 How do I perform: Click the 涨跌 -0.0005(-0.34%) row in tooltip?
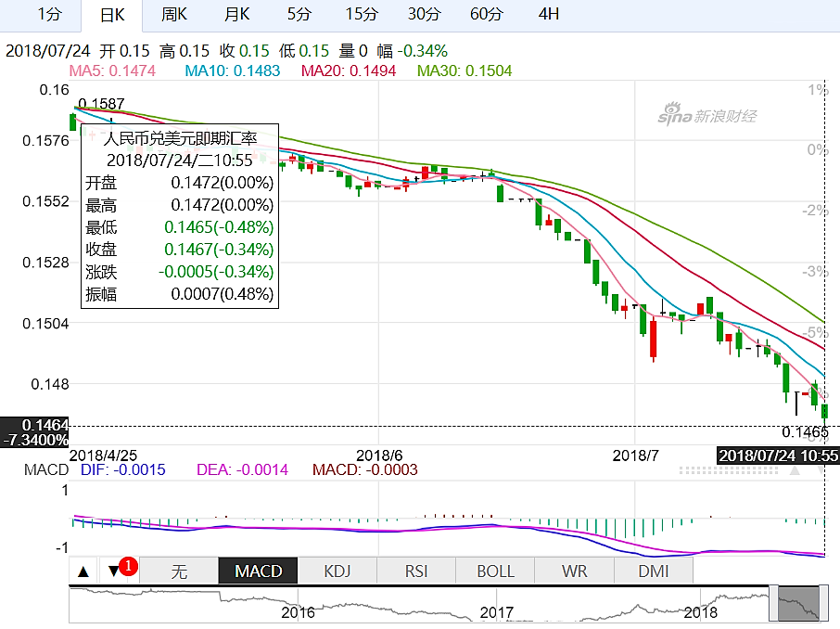[180, 272]
